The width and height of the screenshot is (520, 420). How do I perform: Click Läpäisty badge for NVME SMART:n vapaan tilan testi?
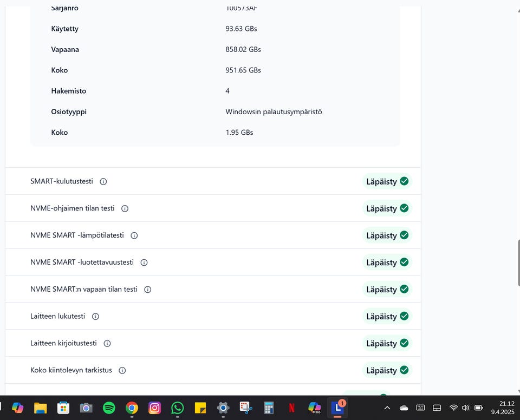[x=387, y=290]
